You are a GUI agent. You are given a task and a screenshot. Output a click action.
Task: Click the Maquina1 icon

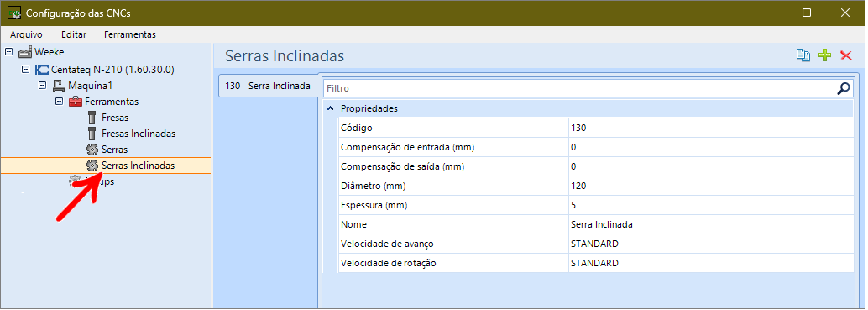pos(59,86)
